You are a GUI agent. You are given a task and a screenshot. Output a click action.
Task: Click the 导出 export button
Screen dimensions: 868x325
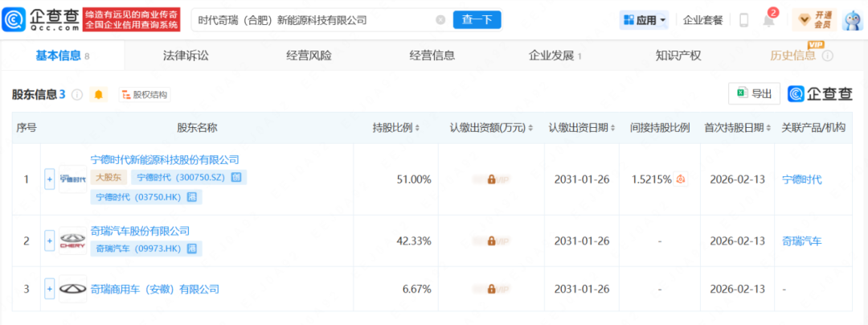tap(754, 94)
